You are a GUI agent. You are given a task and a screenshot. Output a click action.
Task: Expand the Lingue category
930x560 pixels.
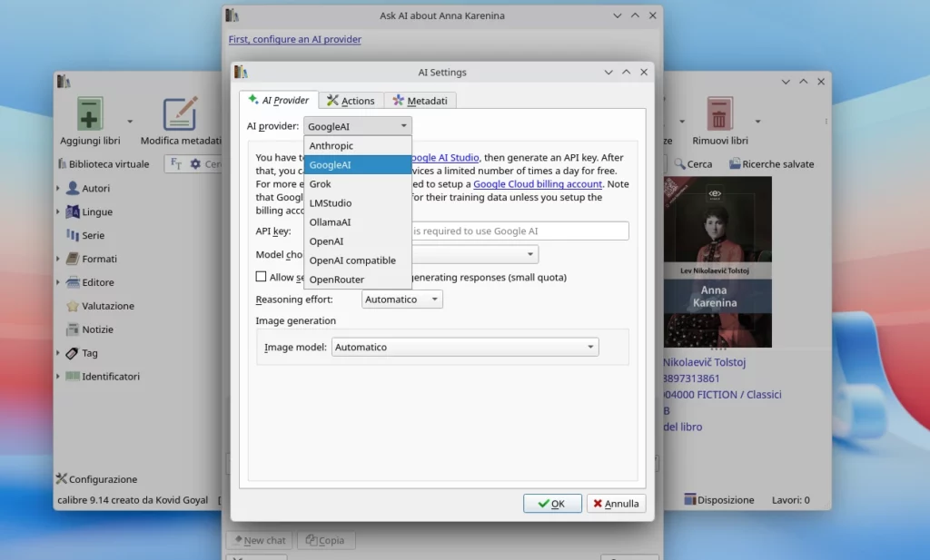[x=58, y=211]
